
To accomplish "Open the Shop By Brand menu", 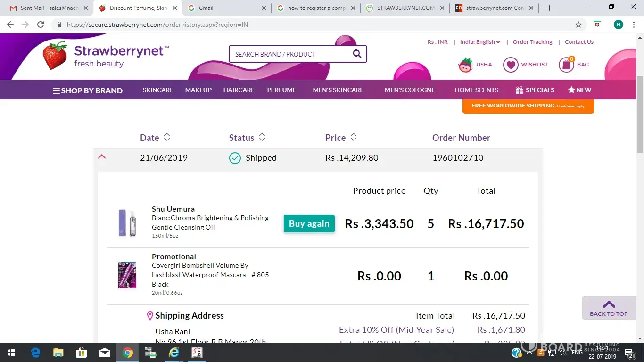I will pos(88,90).
